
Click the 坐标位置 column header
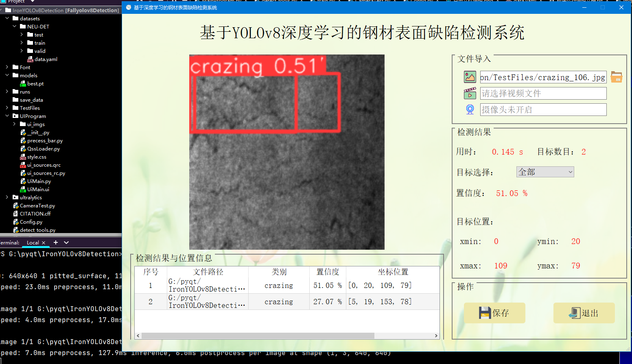[x=393, y=272]
